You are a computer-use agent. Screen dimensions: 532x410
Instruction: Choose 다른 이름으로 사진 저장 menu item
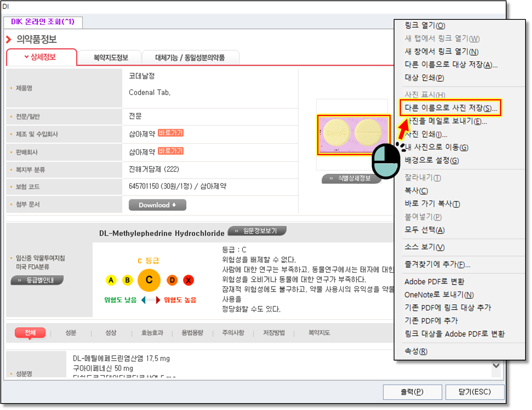pos(450,108)
